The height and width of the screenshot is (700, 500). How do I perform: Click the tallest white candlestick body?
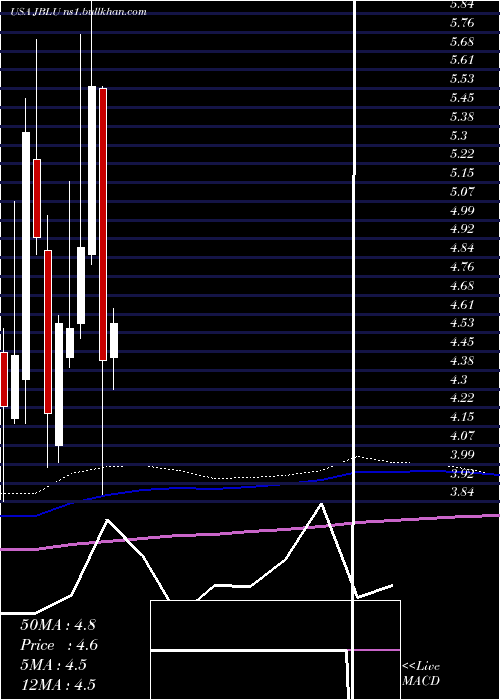point(26,256)
